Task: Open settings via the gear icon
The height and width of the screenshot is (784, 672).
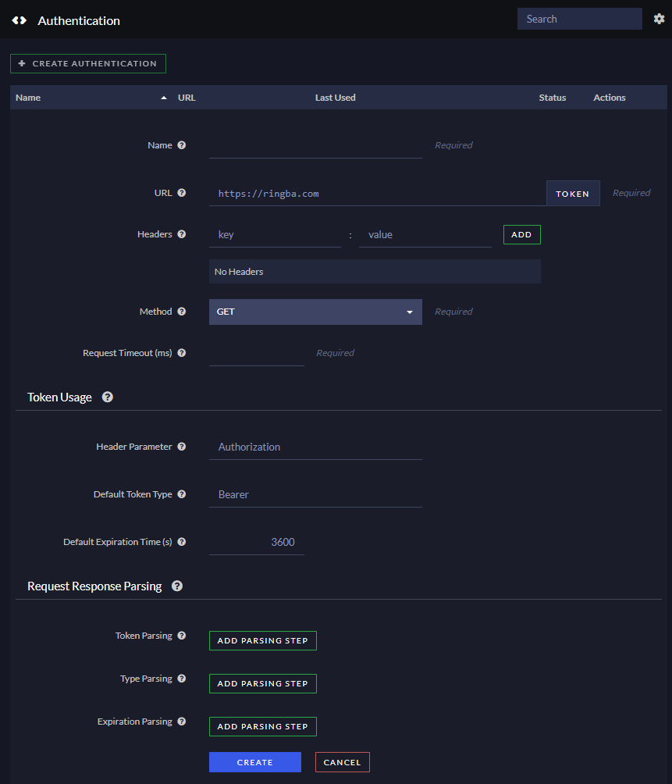Action: click(x=659, y=19)
